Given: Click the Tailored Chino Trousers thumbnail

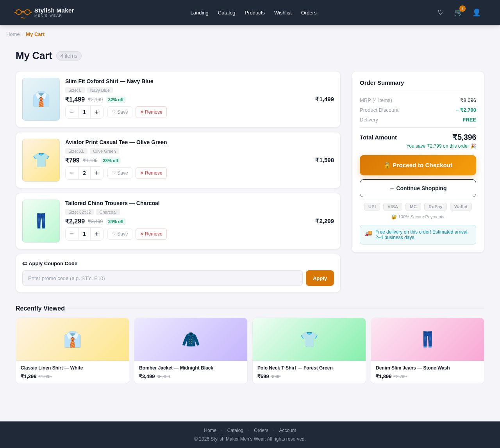Looking at the screenshot, I should pos(41,221).
